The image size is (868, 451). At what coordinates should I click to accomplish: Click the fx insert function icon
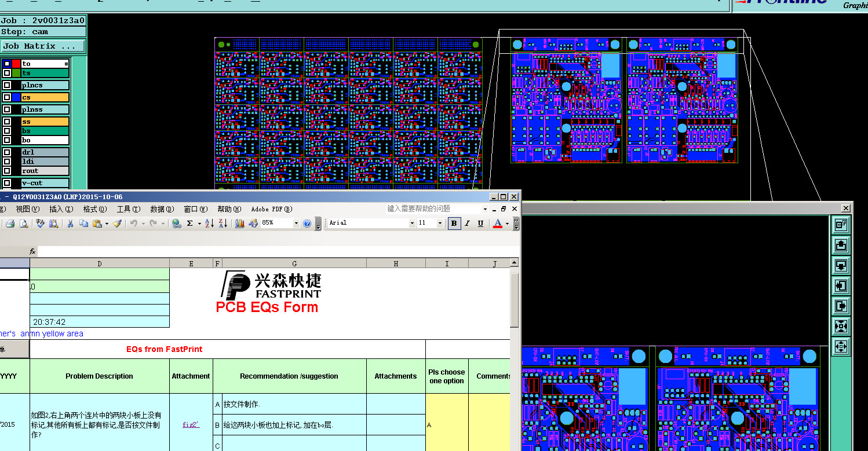[x=33, y=252]
